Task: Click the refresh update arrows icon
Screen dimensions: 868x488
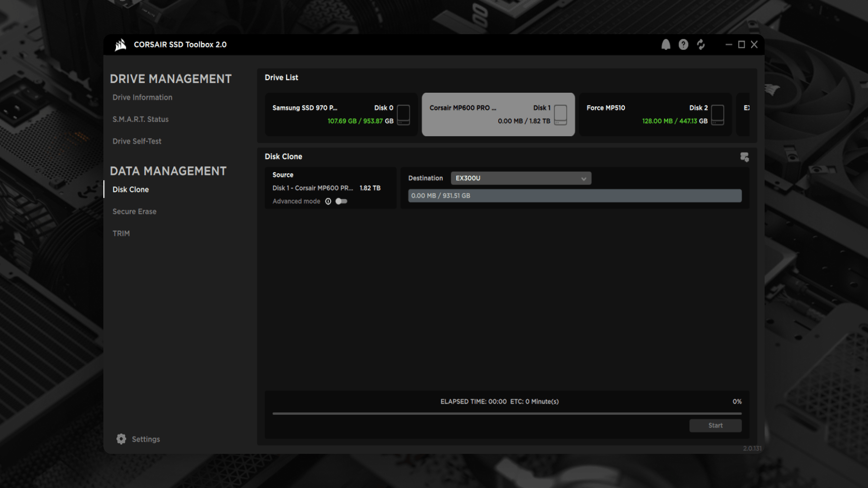Action: (x=701, y=44)
